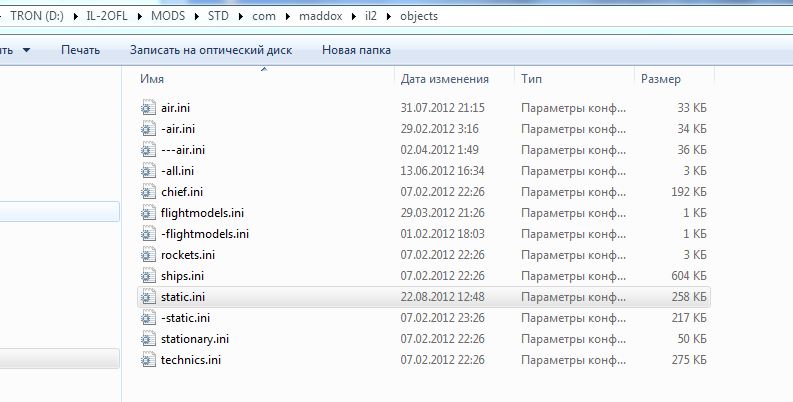Select the ---air.ini file name
Screen dimensions: 793x402
183,150
